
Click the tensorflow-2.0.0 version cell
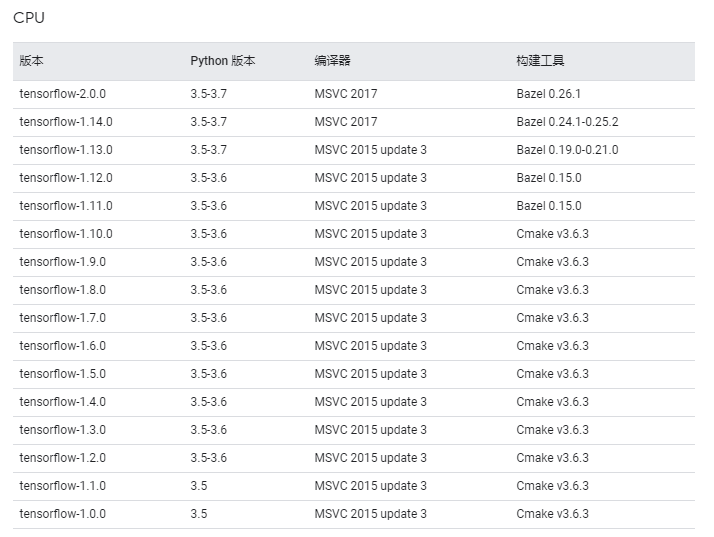click(x=62, y=94)
